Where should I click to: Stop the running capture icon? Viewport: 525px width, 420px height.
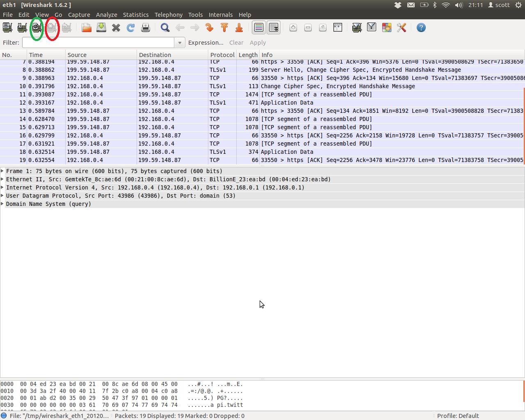click(52, 27)
